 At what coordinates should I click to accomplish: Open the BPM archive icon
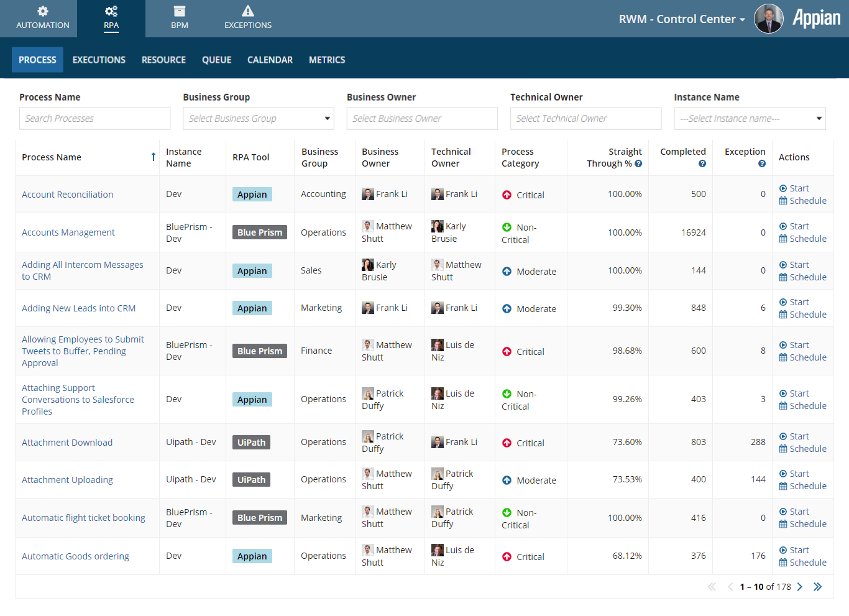tap(180, 11)
